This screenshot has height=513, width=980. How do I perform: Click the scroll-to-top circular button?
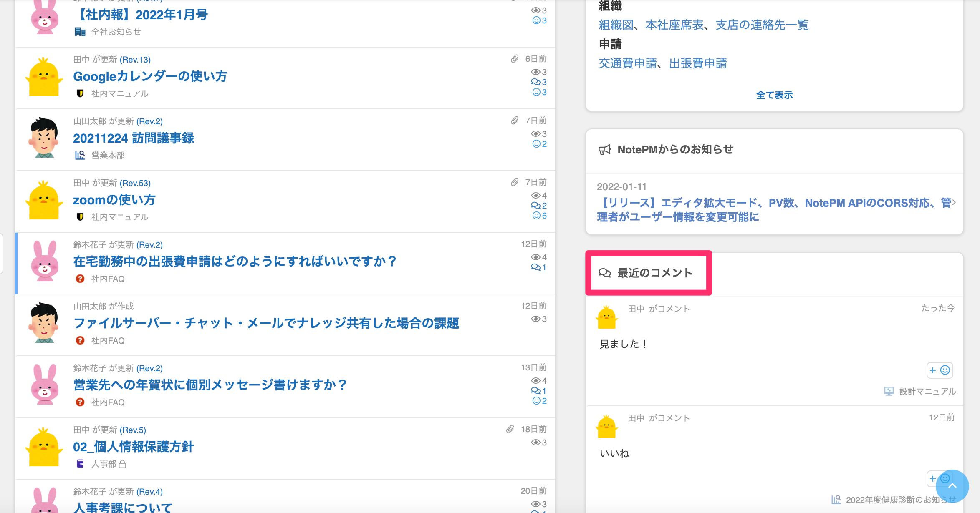pyautogui.click(x=953, y=486)
